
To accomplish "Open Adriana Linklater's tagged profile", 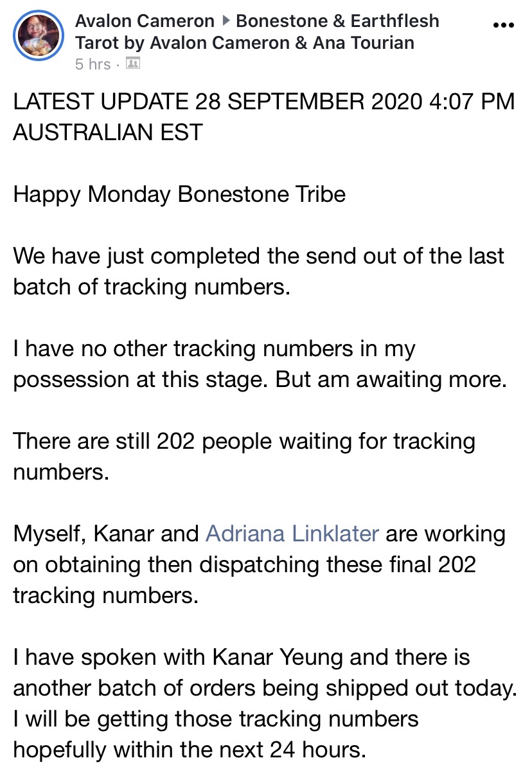I will click(x=292, y=534).
